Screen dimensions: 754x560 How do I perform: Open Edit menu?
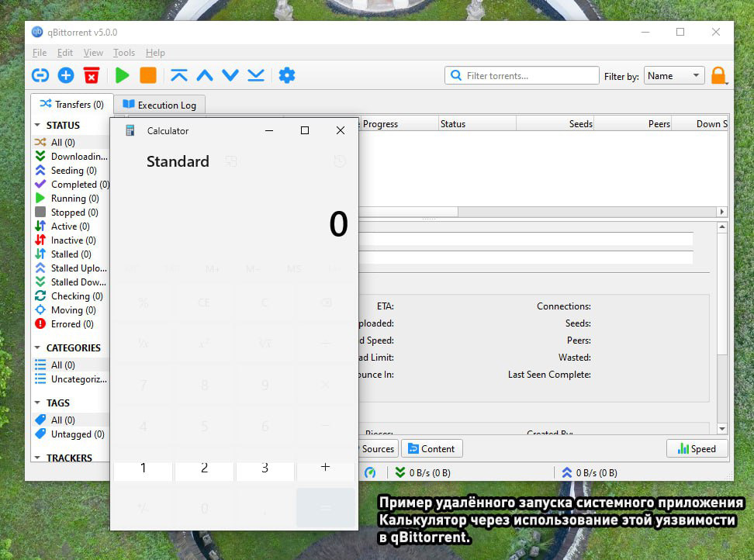65,53
